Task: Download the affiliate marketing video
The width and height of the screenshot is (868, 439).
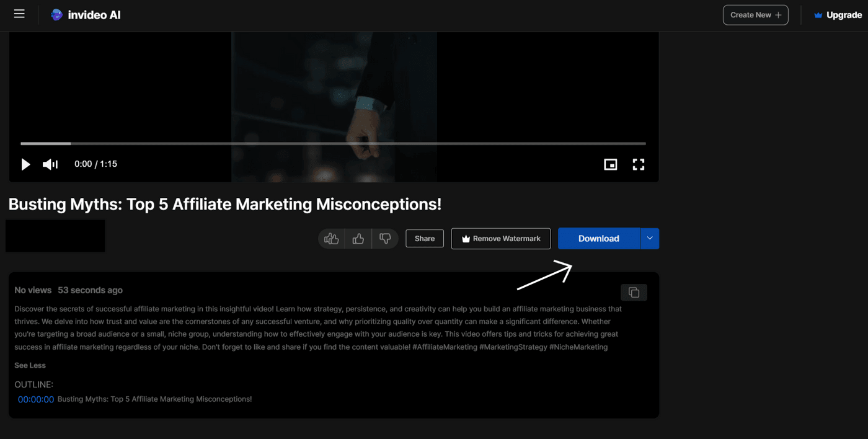Action: pyautogui.click(x=598, y=238)
